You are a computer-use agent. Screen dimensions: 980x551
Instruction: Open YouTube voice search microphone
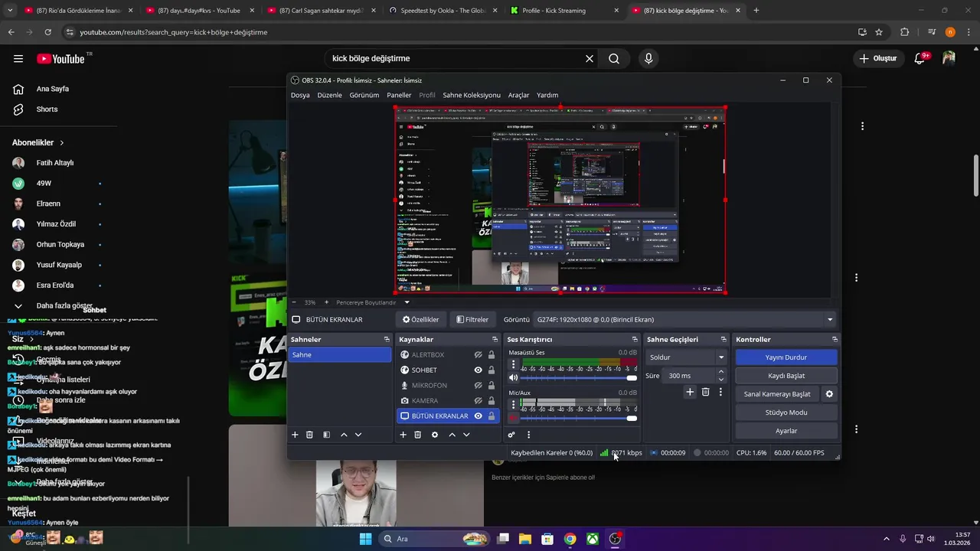[x=648, y=58]
